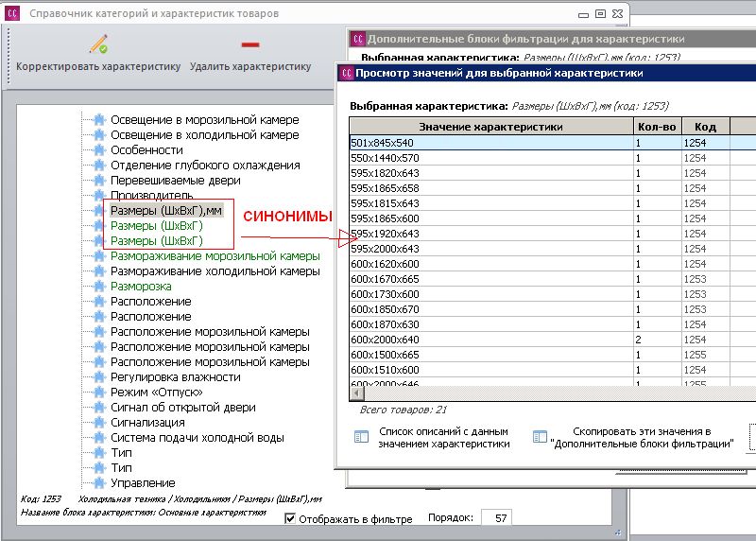The width and height of the screenshot is (756, 541).
Task: Click Скопировать эти значения в Дополнительные блоки фильтрации
Action: click(642, 437)
